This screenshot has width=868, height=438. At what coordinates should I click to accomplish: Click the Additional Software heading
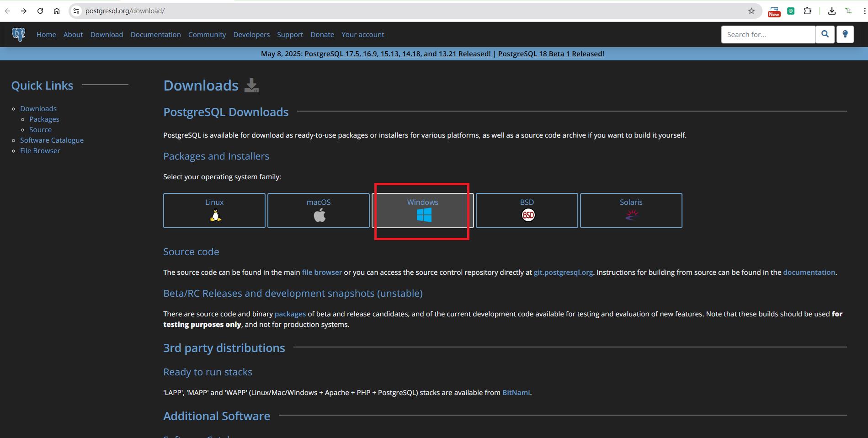217,416
